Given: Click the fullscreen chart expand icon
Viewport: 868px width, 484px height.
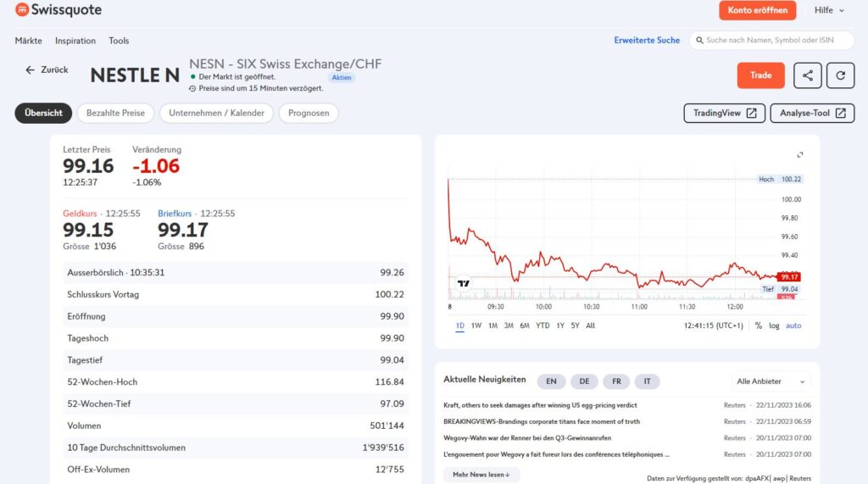Looking at the screenshot, I should 800,154.
